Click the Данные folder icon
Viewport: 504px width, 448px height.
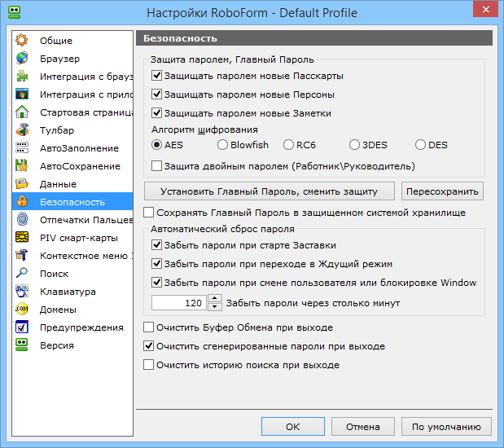[22, 184]
